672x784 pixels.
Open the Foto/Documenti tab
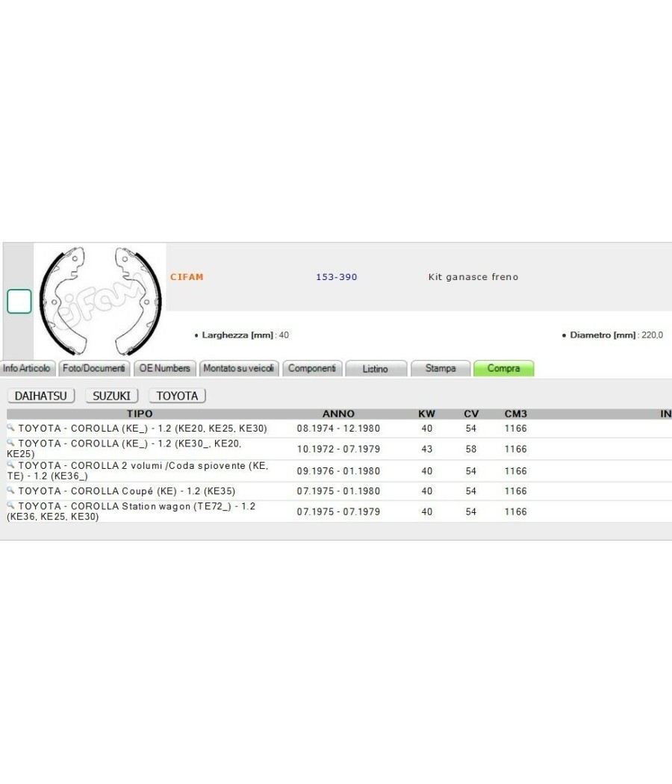[94, 369]
